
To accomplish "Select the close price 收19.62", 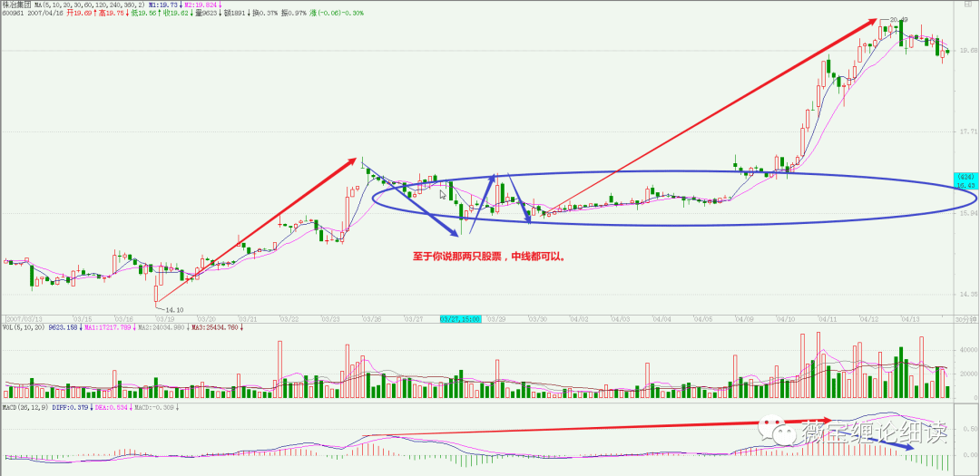I will (176, 13).
